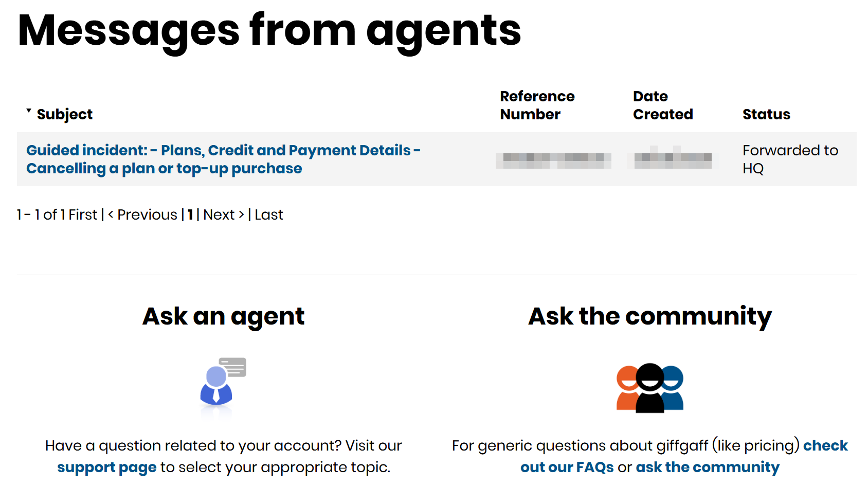The height and width of the screenshot is (503, 868).
Task: Open the ask the community link
Action: [708, 467]
